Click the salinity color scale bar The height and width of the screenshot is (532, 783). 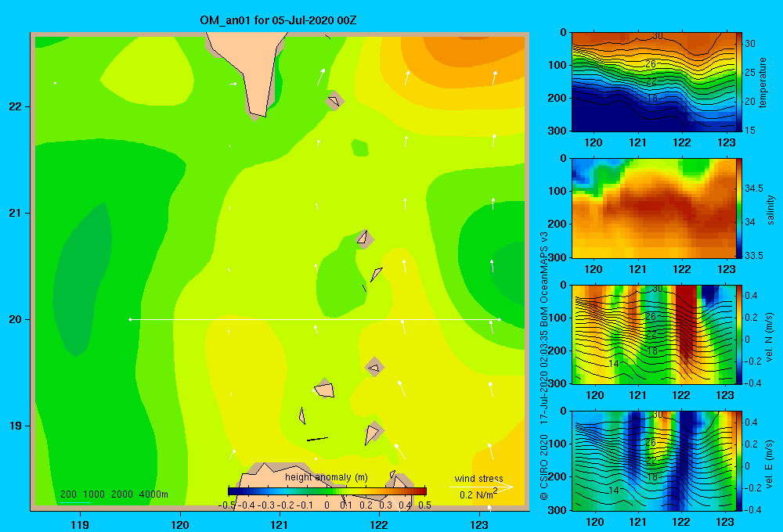pyautogui.click(x=739, y=208)
